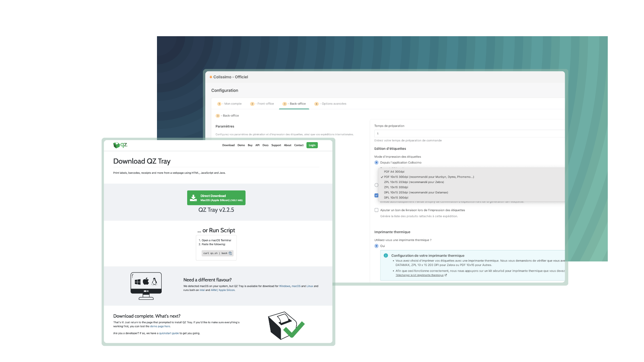
Task: Click the 'Temps de préparation' input field
Action: pos(469,134)
